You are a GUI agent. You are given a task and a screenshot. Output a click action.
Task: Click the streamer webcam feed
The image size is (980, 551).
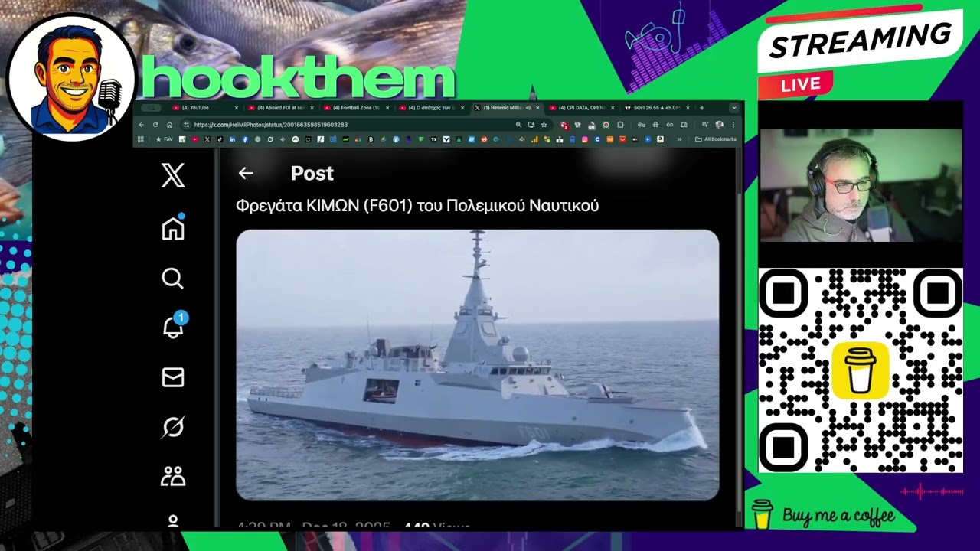861,185
